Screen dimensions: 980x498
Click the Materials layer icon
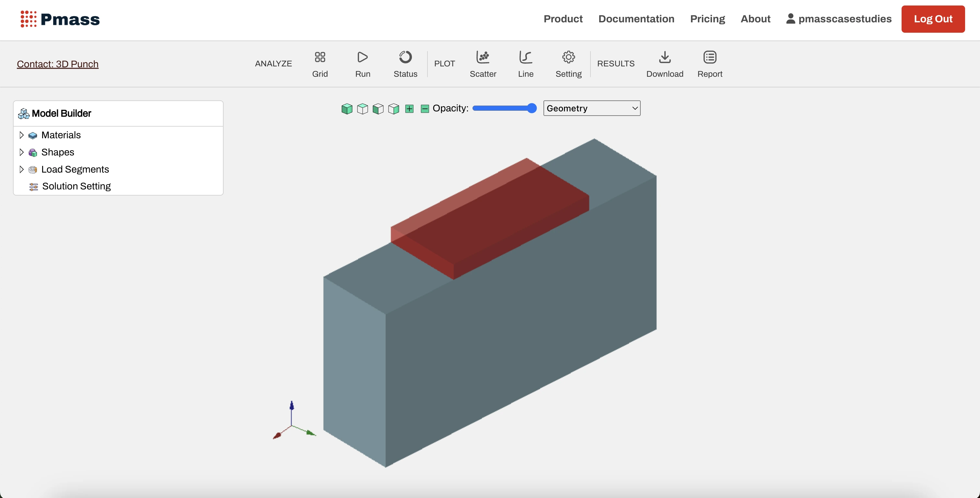(33, 135)
